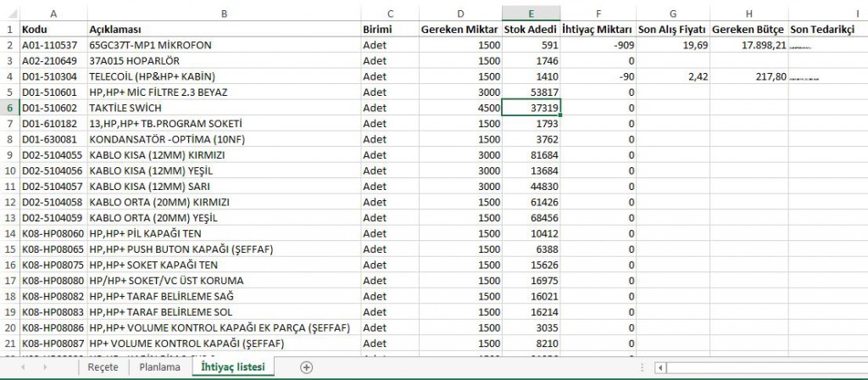Open the Planlama sheet tab
The height and width of the screenshot is (380, 868).
[x=159, y=367]
